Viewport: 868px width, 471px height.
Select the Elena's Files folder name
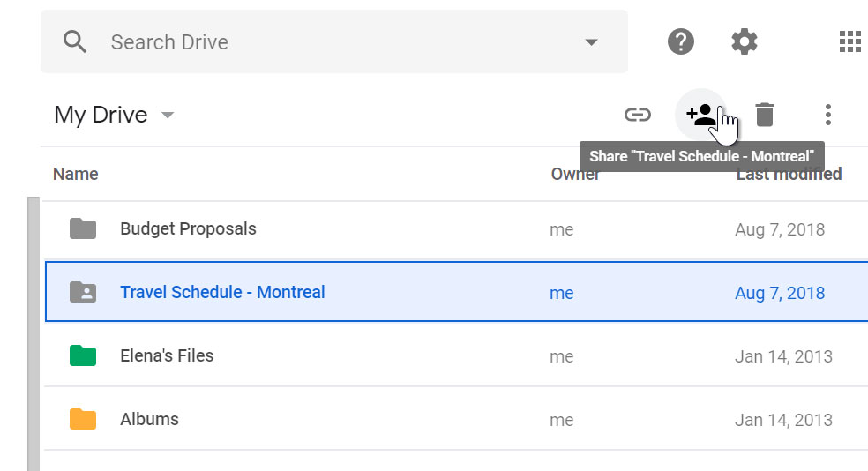click(167, 356)
